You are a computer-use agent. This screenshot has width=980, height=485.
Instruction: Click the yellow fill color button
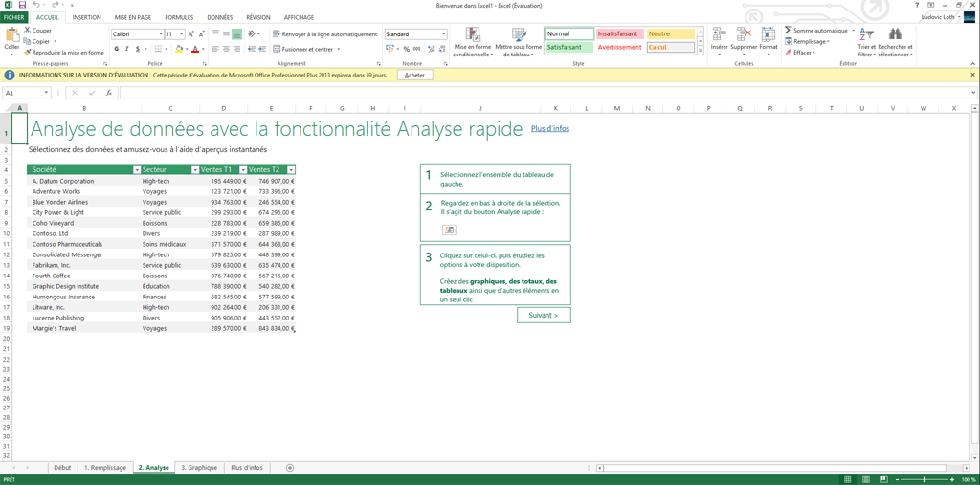[179, 49]
